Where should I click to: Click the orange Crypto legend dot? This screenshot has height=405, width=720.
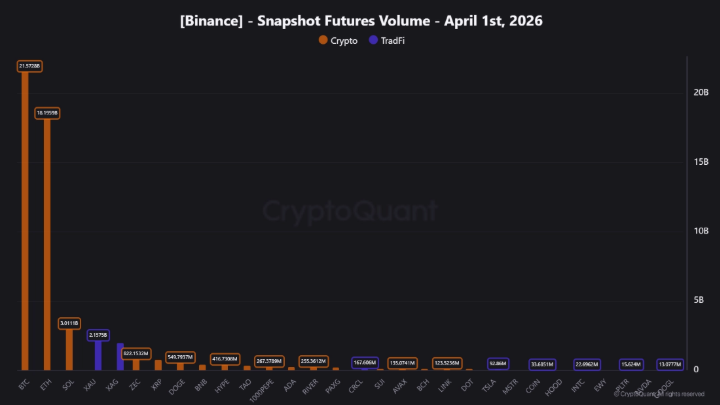point(322,40)
